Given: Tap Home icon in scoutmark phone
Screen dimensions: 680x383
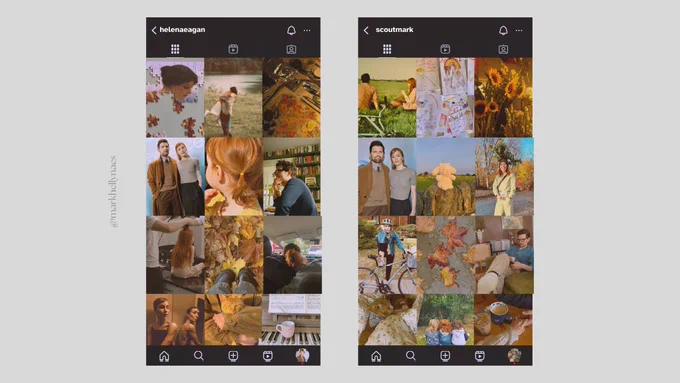Looking at the screenshot, I should click(x=376, y=356).
